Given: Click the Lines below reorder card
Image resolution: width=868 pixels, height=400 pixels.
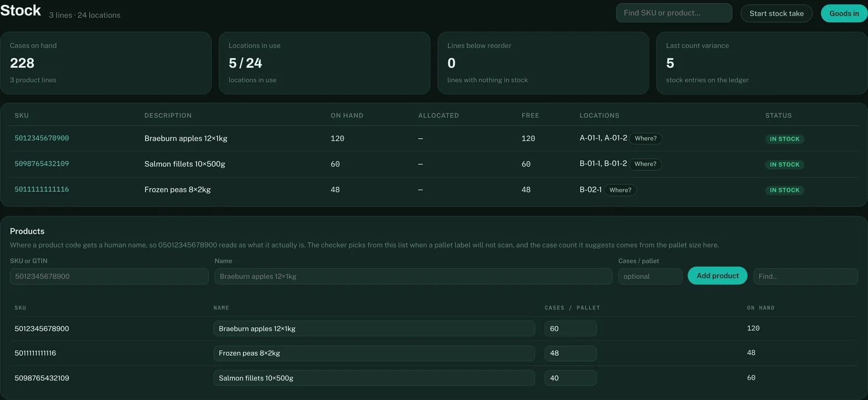Looking at the screenshot, I should [x=543, y=63].
